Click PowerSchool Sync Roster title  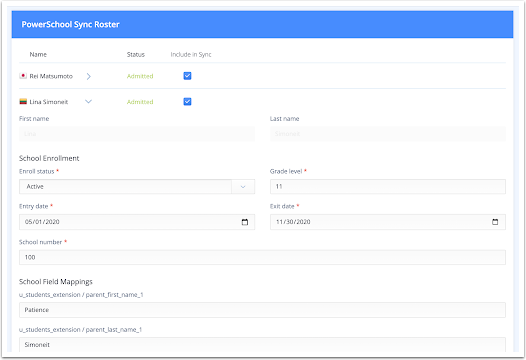click(70, 24)
